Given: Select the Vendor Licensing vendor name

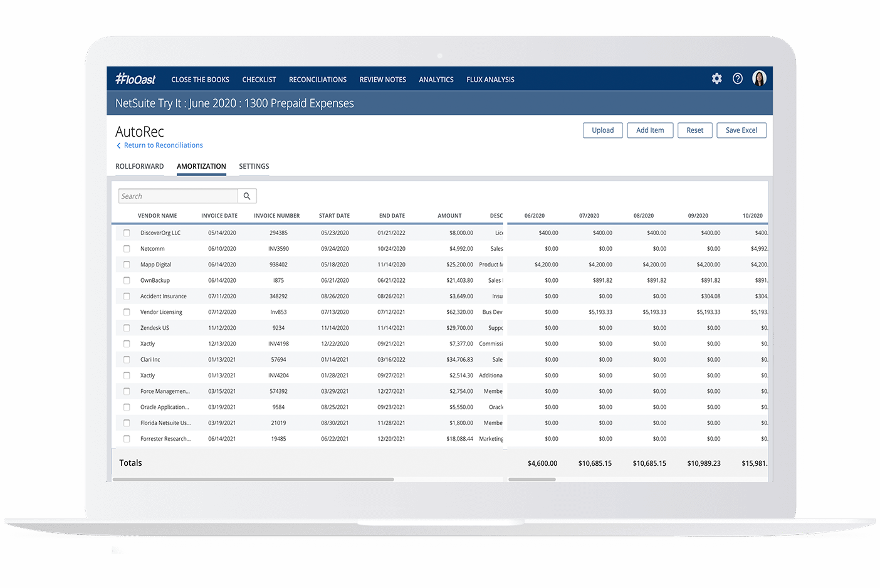Looking at the screenshot, I should [161, 312].
